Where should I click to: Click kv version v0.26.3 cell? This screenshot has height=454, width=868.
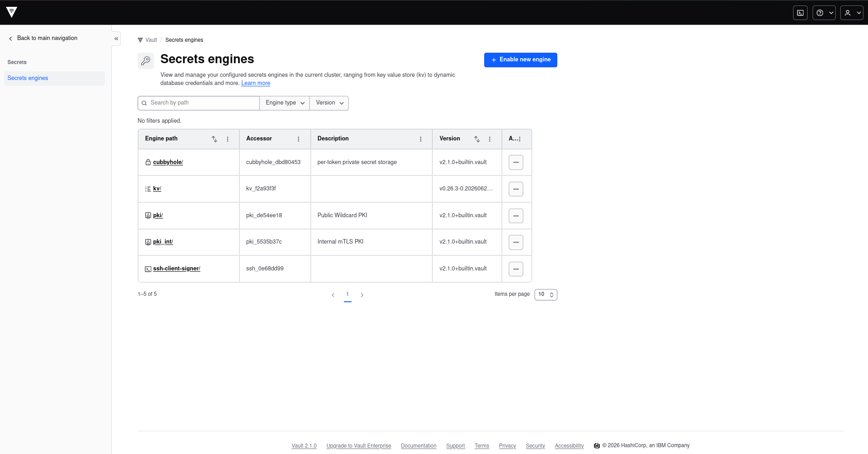point(466,189)
